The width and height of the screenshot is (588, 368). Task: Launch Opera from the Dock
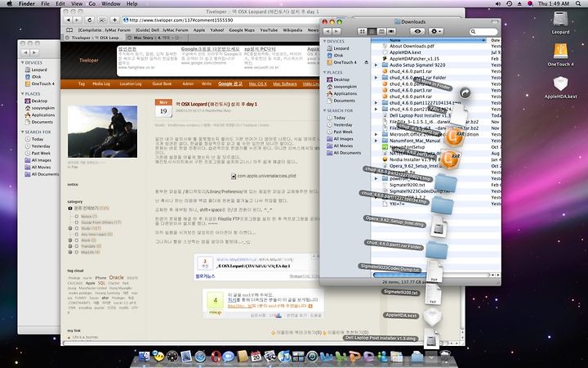tap(215, 356)
